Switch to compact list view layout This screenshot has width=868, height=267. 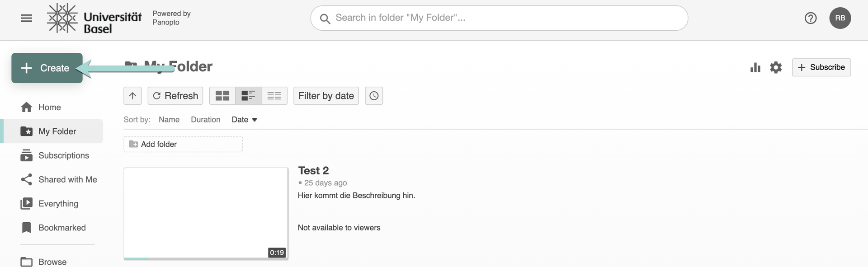point(274,96)
